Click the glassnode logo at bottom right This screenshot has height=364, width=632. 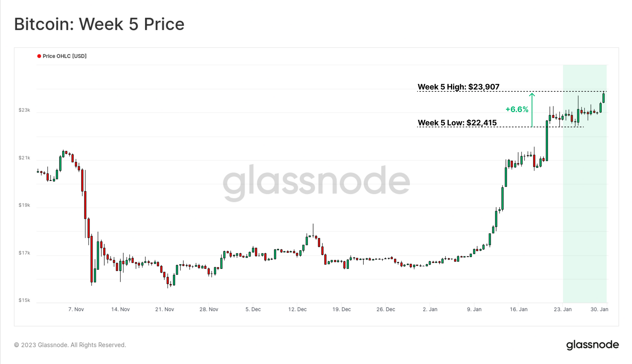tap(592, 345)
